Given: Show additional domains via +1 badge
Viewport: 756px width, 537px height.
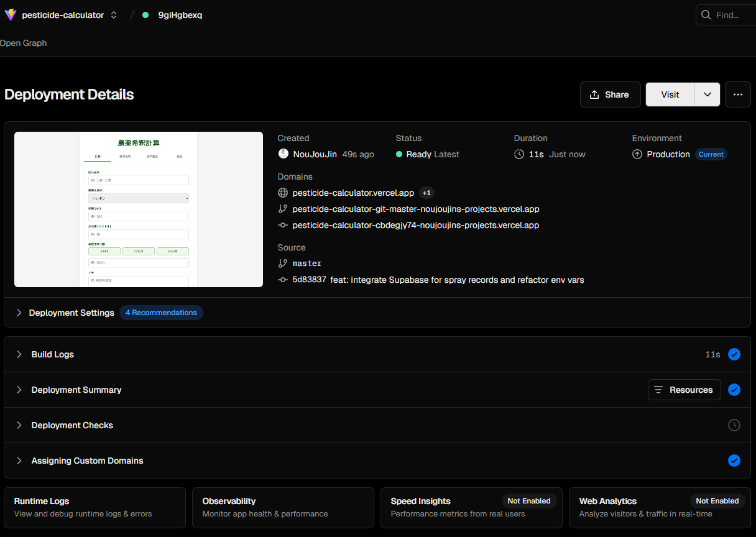Looking at the screenshot, I should point(426,193).
